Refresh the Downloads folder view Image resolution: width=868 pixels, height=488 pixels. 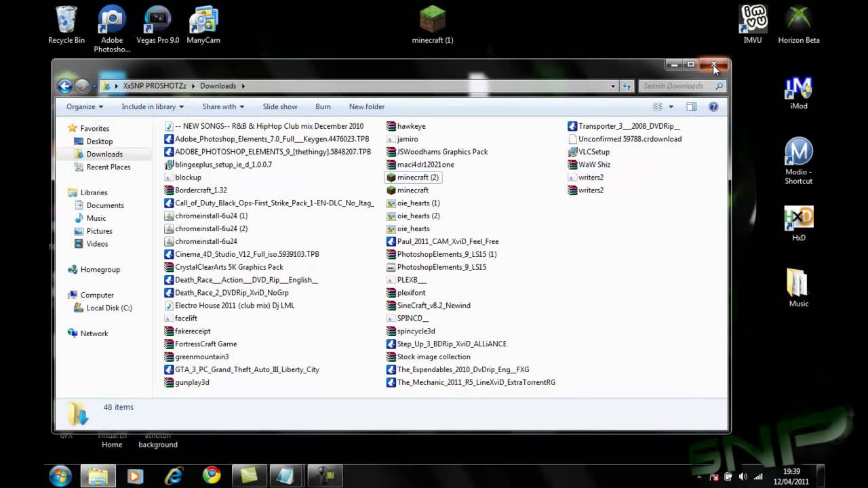(x=627, y=86)
